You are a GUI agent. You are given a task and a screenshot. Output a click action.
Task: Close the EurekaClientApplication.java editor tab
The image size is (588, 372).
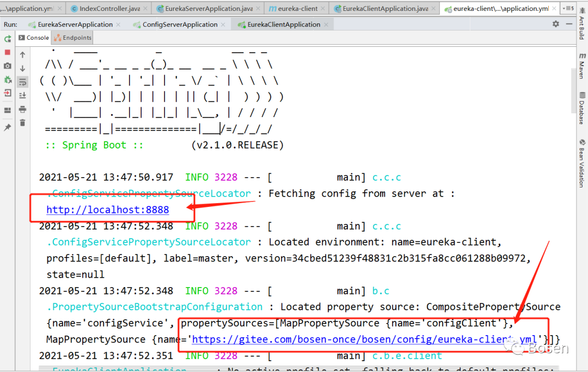[433, 8]
